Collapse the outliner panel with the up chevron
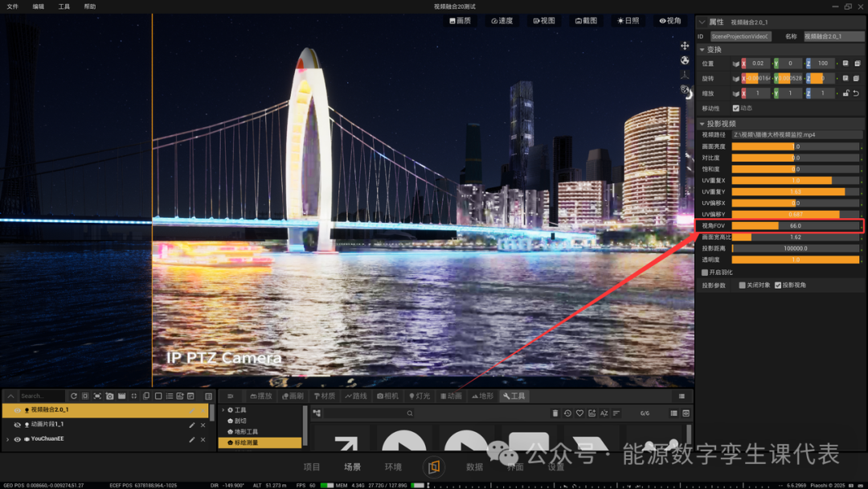This screenshot has width=868, height=489. 10,396
